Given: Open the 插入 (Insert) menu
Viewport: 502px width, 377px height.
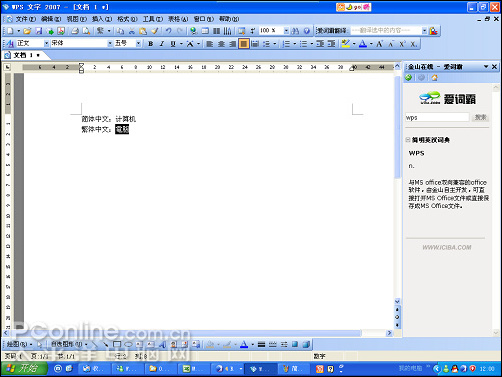Looking at the screenshot, I should click(102, 19).
